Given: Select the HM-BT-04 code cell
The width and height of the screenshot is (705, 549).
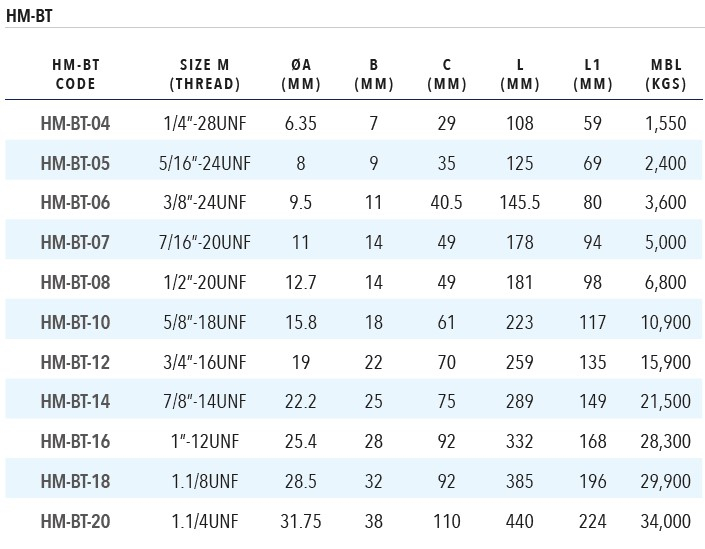Looking at the screenshot, I should [x=76, y=124].
